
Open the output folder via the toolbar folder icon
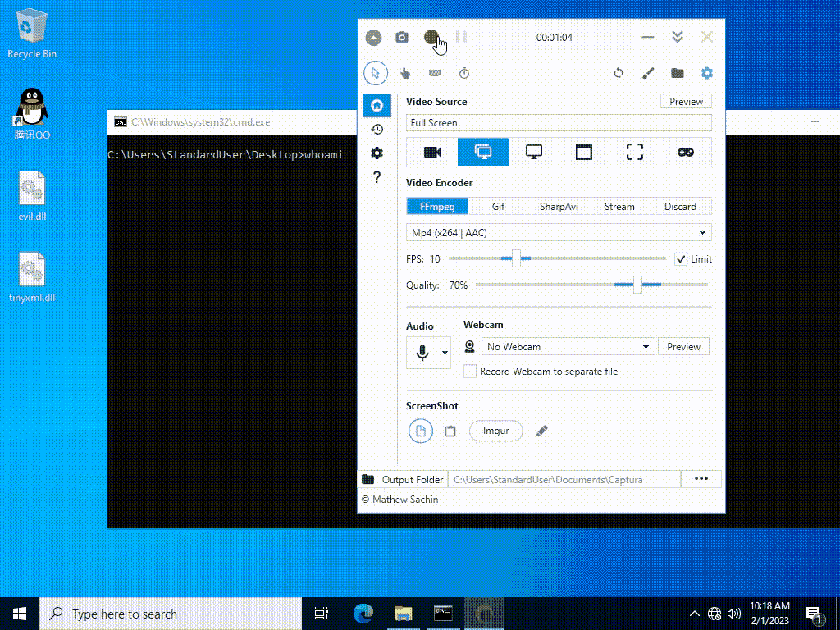coord(678,73)
